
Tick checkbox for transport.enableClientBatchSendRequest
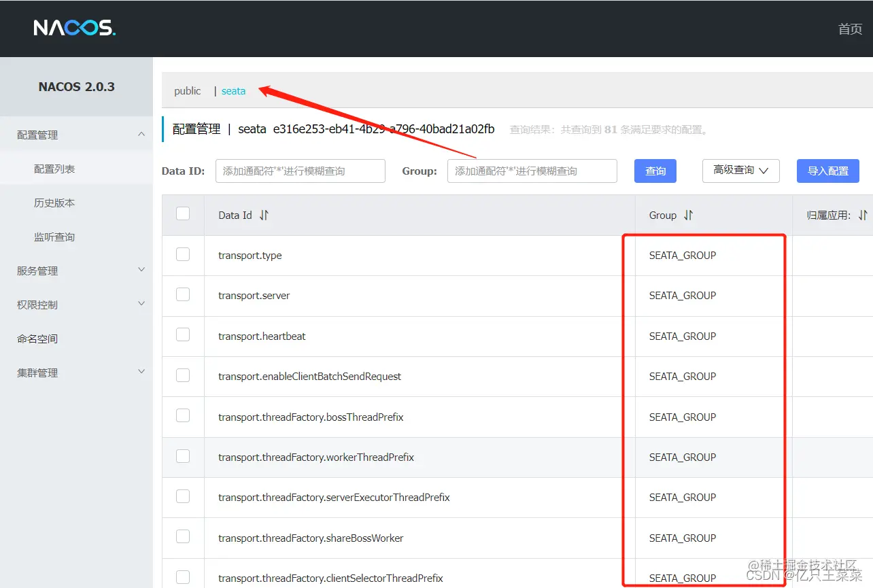pos(183,375)
